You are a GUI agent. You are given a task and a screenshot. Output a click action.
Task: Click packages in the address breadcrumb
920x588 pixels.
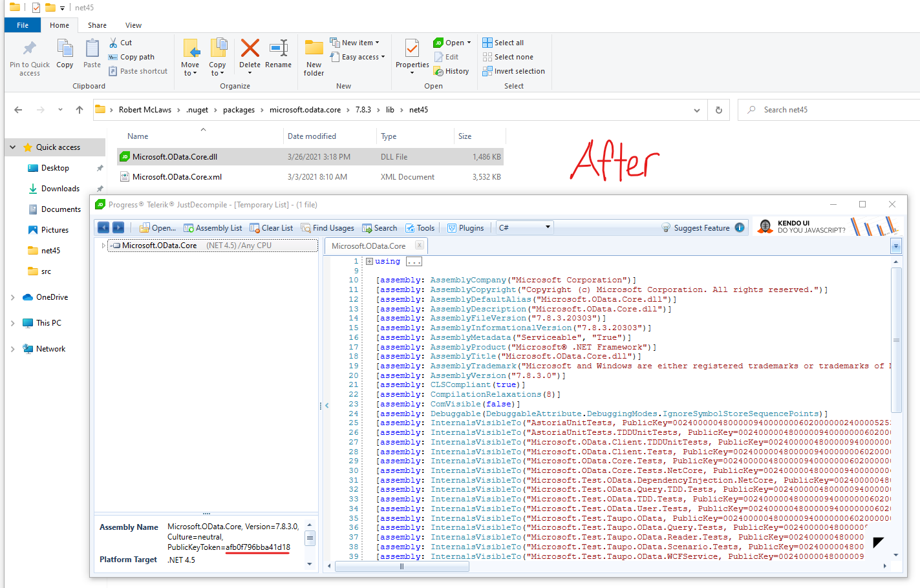pos(239,110)
